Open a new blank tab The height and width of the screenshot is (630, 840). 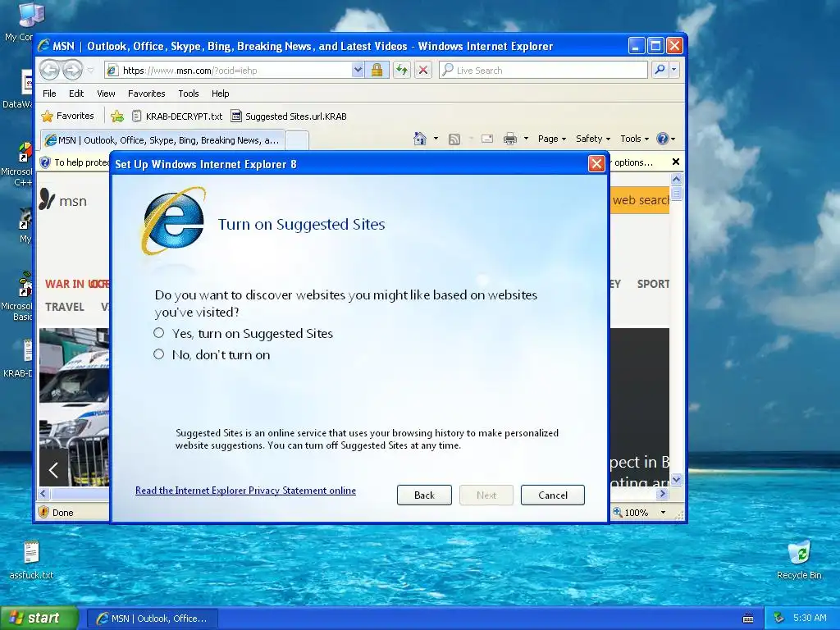point(297,141)
